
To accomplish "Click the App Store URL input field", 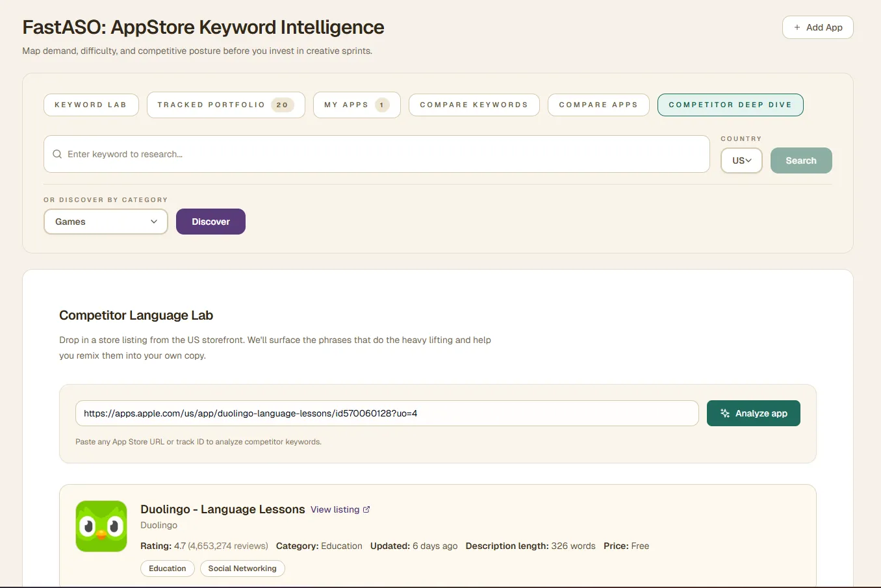I will (x=387, y=413).
